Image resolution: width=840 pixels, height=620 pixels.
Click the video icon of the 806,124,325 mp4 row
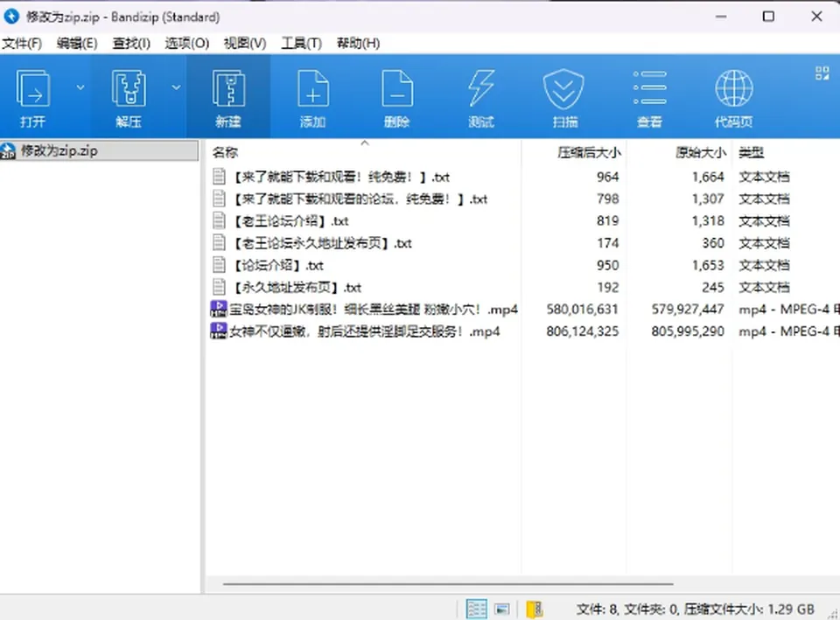[219, 331]
